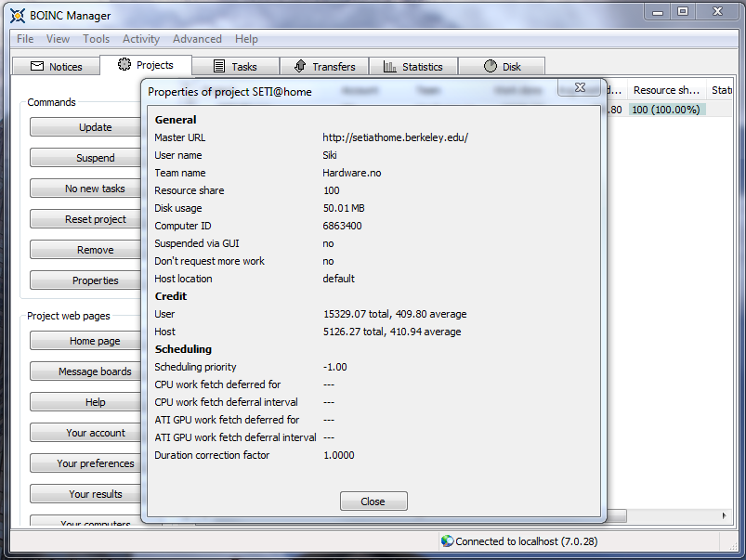Click the Scheduling priority value -1.00
The image size is (746, 560).
(335, 367)
